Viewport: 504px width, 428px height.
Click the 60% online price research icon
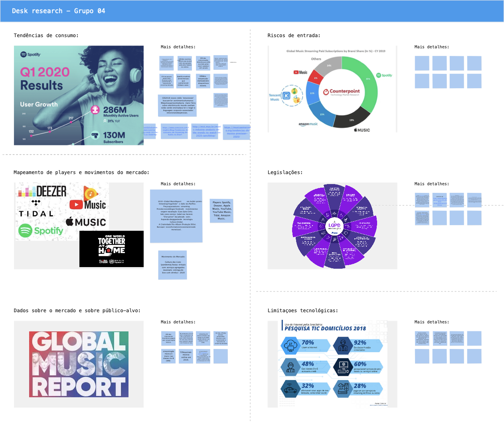coord(343,367)
